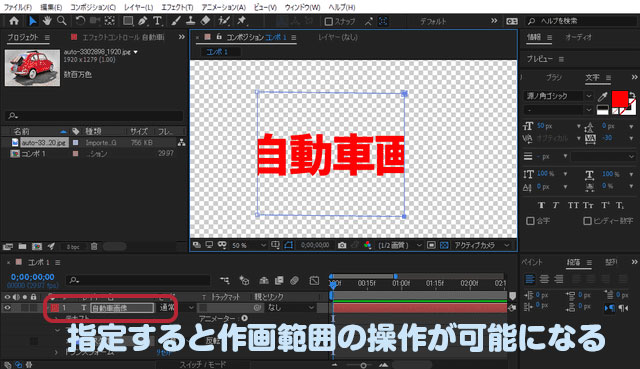
Task: Apply Faux Bold text style
Action: click(542, 205)
